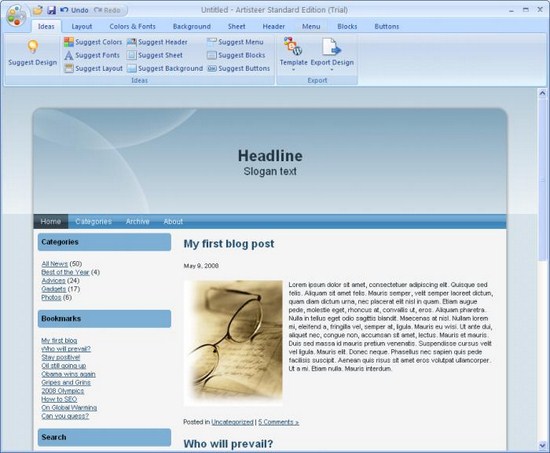The width and height of the screenshot is (550, 453).
Task: Click the Suggest Header icon
Action: (132, 42)
